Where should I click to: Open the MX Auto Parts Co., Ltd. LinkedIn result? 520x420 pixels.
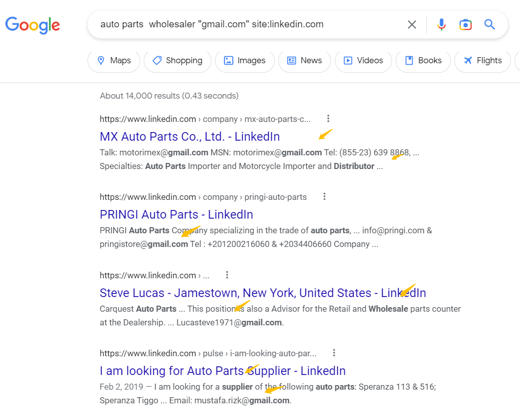[189, 136]
